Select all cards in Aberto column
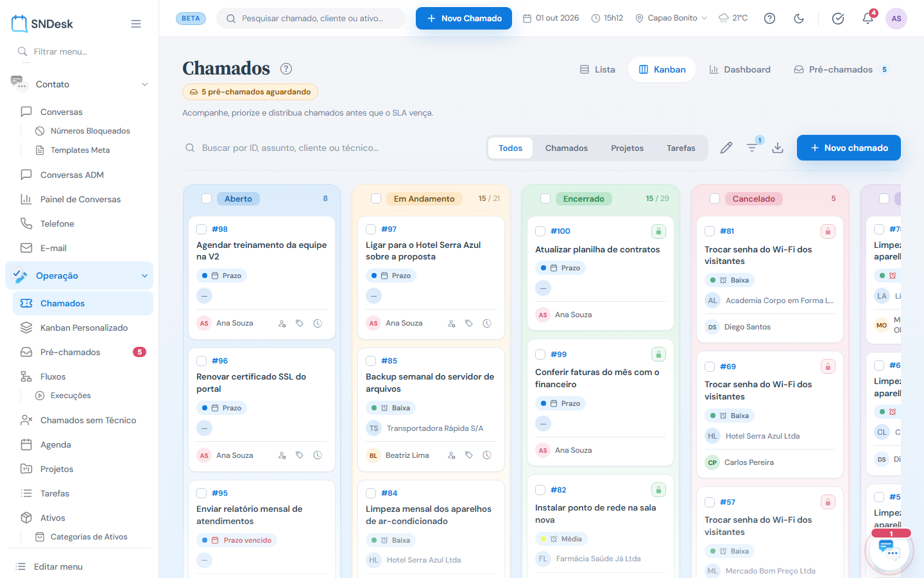The height and width of the screenshot is (578, 924). (207, 198)
